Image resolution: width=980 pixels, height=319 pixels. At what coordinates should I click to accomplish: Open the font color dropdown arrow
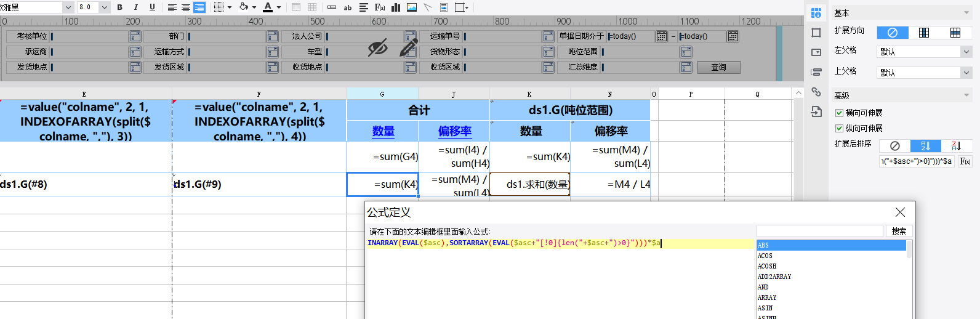pyautogui.click(x=279, y=7)
